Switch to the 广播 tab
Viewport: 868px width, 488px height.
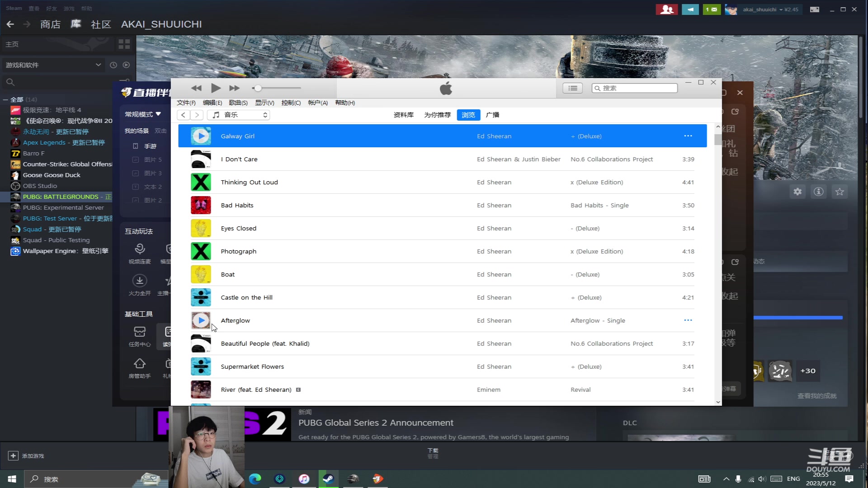[492, 115]
